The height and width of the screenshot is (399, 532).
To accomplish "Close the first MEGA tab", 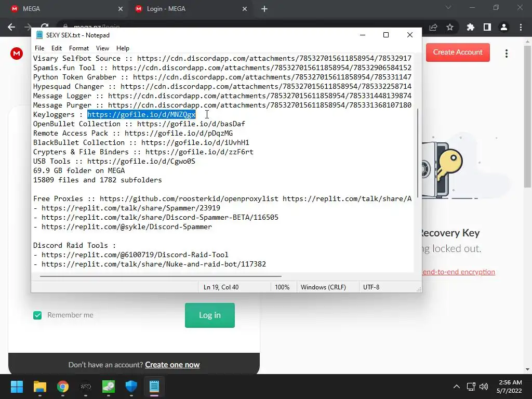I will (x=121, y=9).
